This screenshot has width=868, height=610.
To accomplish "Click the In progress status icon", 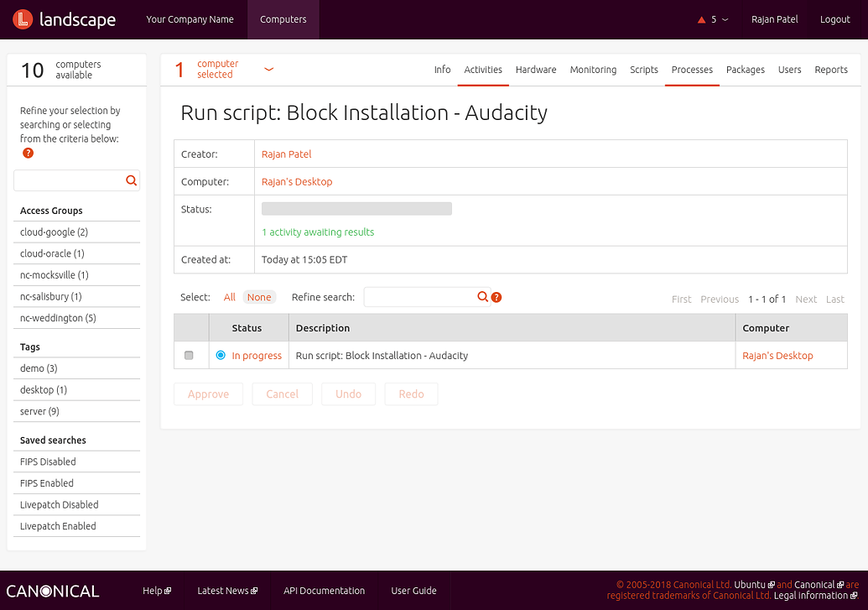I will 221,355.
